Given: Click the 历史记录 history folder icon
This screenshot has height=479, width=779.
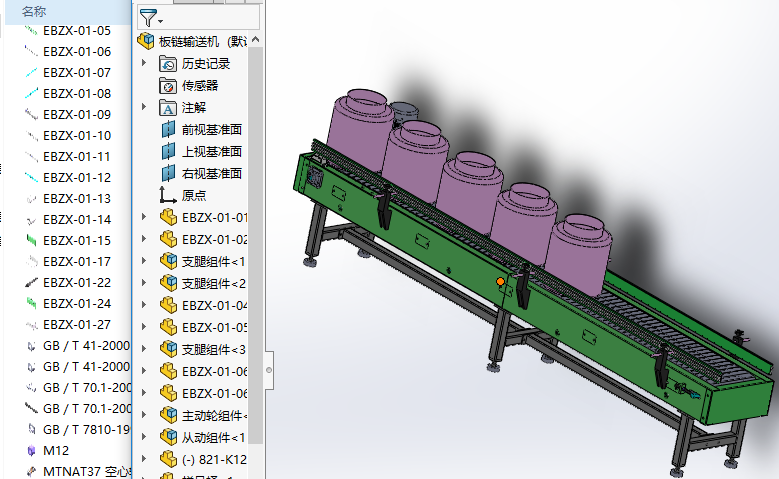Looking at the screenshot, I should click(x=168, y=64).
